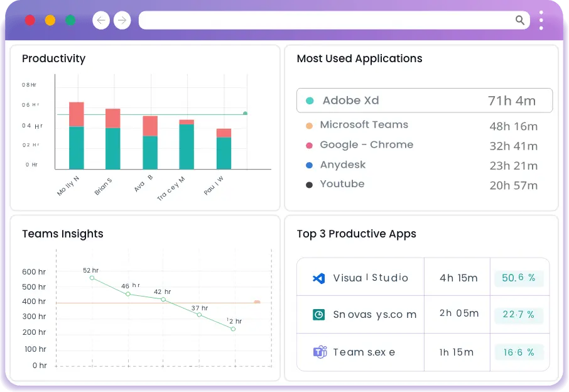
Task: Click the 16.6 % percentage badge
Action: [519, 352]
